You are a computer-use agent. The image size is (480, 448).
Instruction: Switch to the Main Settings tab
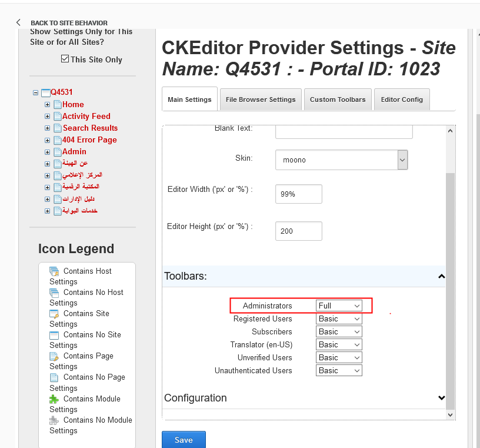point(189,99)
